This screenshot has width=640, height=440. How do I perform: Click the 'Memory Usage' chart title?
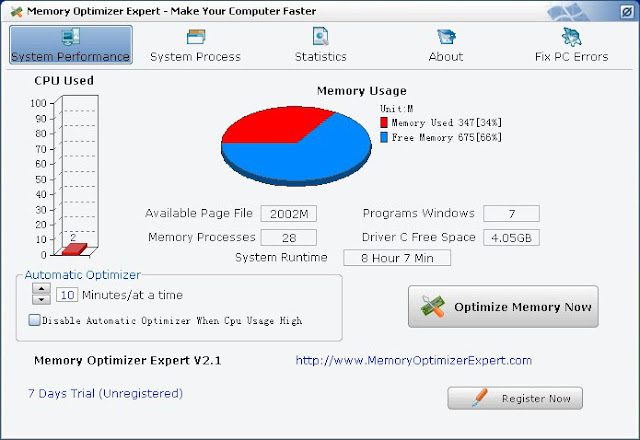point(362,91)
